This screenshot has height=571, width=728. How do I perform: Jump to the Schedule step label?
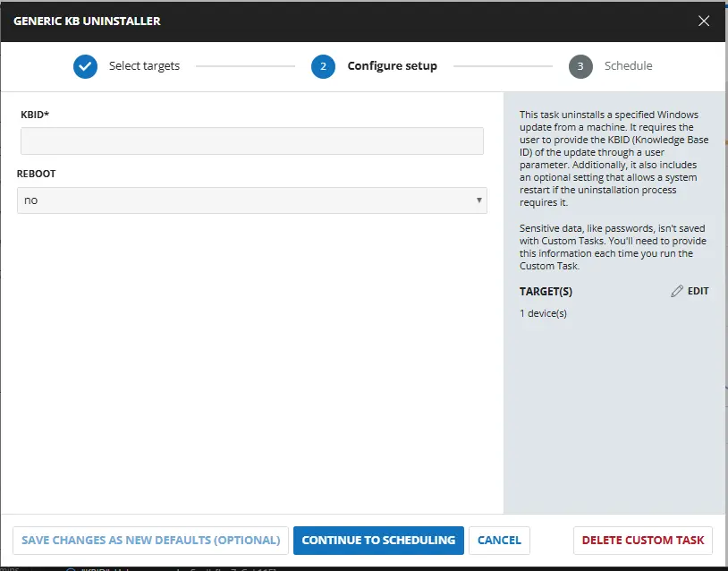(628, 66)
